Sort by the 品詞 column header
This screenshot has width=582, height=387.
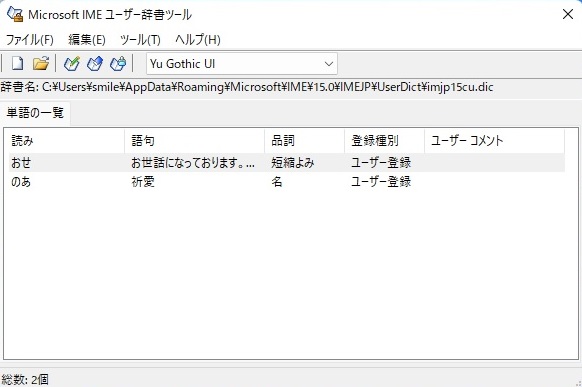click(304, 141)
